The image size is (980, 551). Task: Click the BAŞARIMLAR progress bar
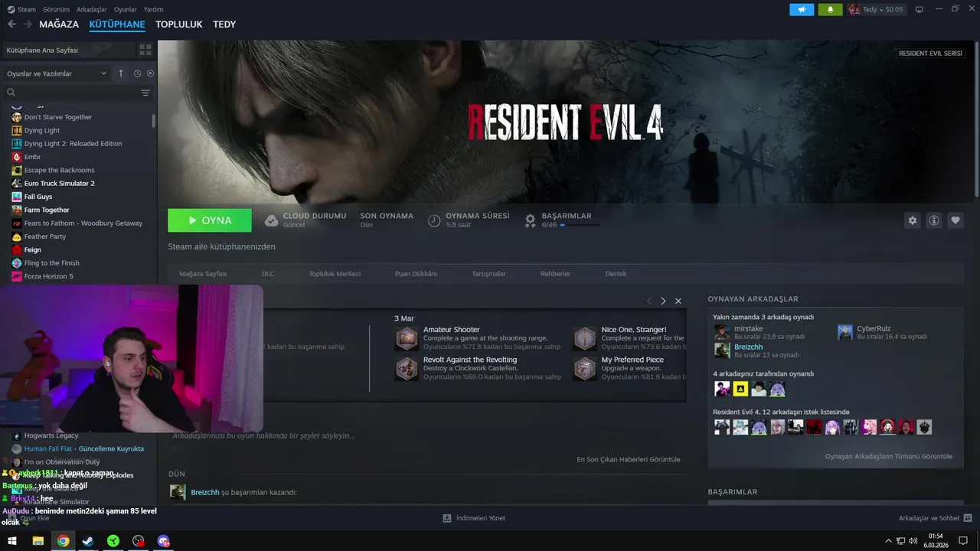point(580,225)
